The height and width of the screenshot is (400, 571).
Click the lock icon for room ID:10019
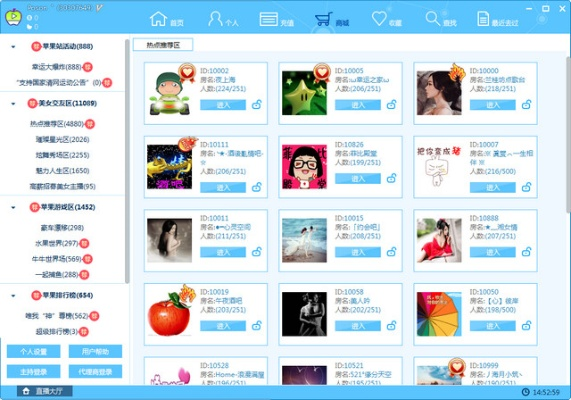(257, 325)
